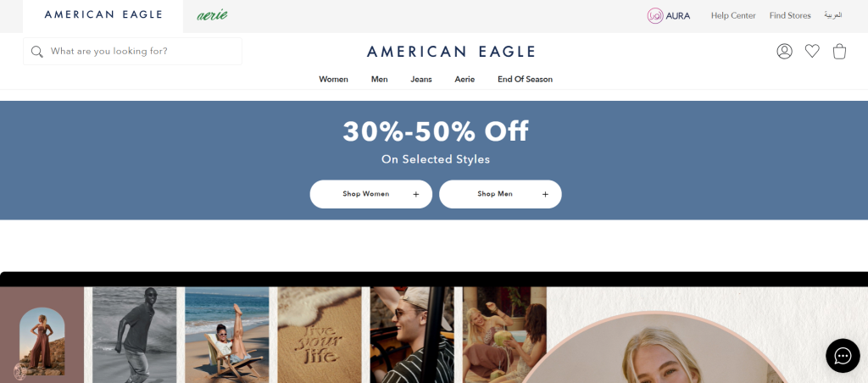This screenshot has width=868, height=383.
Task: Open the Women menu
Action: 333,79
